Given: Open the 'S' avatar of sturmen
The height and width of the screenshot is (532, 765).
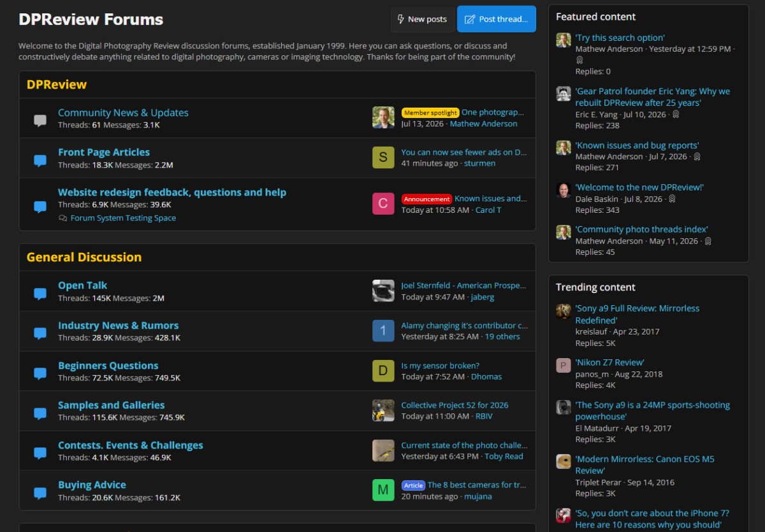Looking at the screenshot, I should click(x=383, y=157).
